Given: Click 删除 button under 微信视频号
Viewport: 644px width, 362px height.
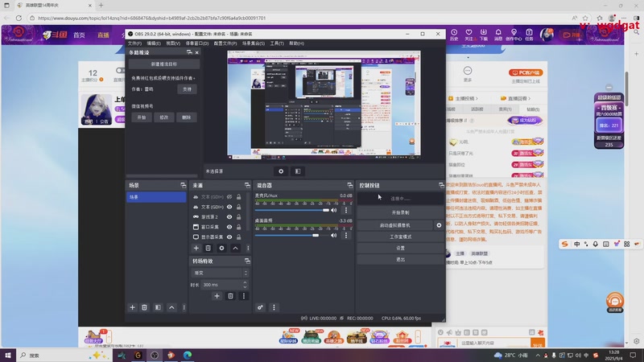Looking at the screenshot, I should pos(187,117).
